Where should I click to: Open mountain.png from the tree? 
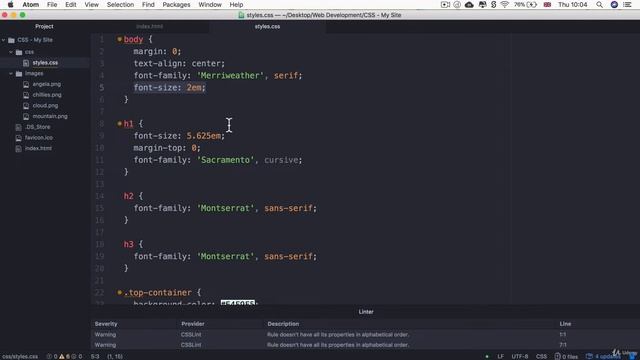tap(50, 116)
